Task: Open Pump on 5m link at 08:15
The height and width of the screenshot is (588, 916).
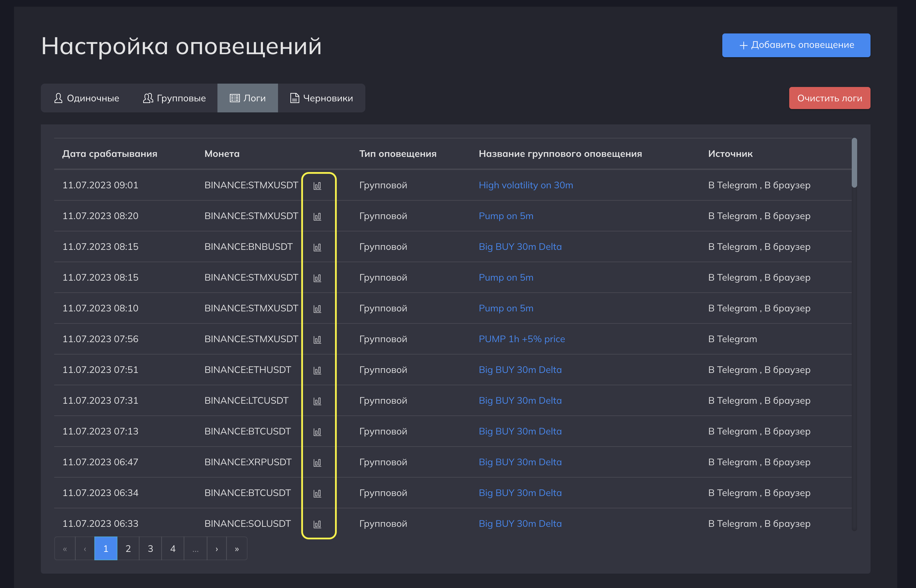Action: tap(506, 278)
